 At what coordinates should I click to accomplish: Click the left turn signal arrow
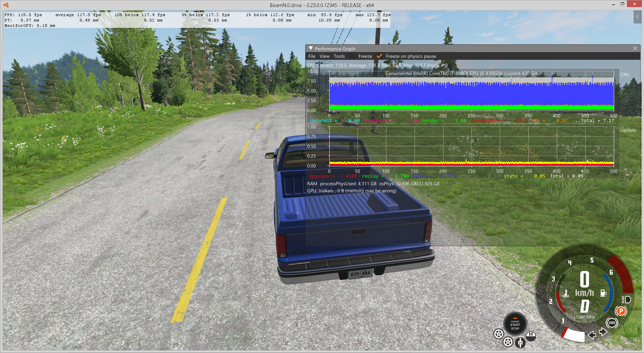tap(592, 335)
